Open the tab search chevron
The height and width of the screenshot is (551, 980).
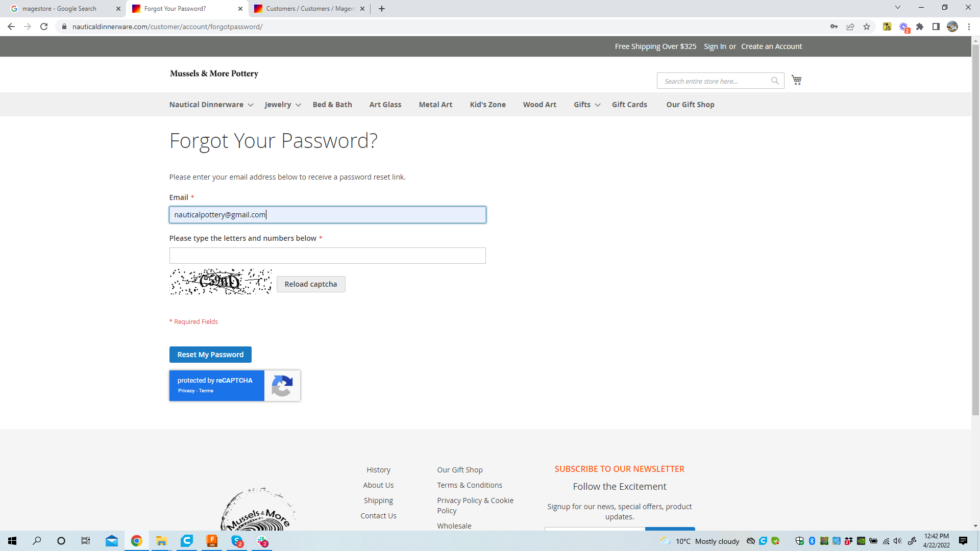click(x=898, y=8)
